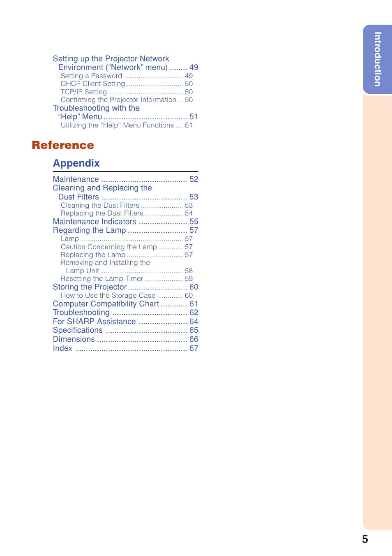This screenshot has height=556, width=392.
Task: Go to For SHARP Assistance page
Action: [95, 322]
